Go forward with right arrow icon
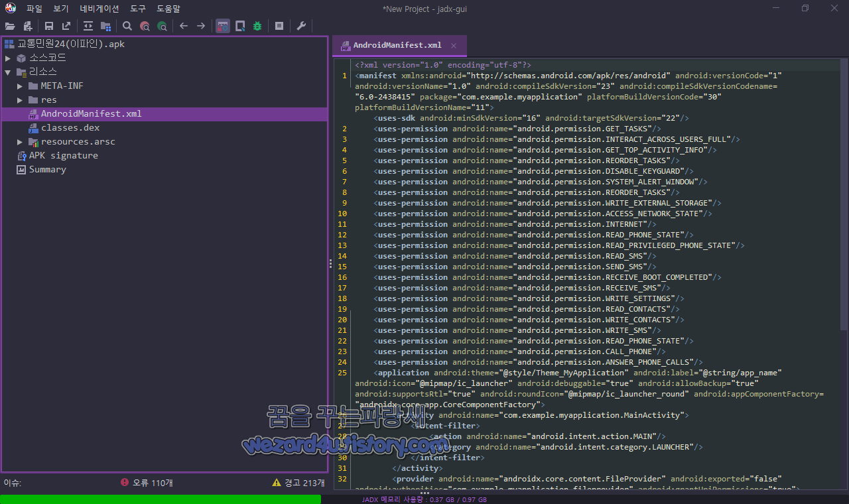This screenshot has width=849, height=504. coord(201,26)
